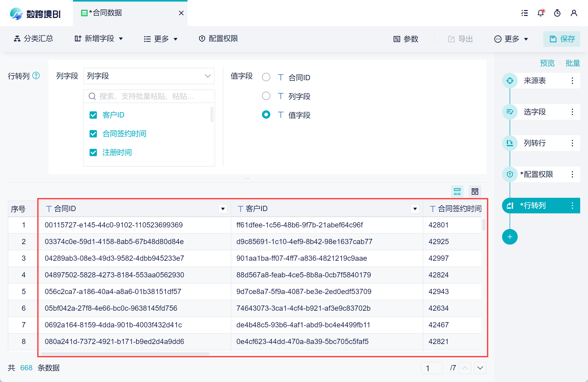Open notifications bell icon
This screenshot has height=382, width=588.
pyautogui.click(x=541, y=13)
